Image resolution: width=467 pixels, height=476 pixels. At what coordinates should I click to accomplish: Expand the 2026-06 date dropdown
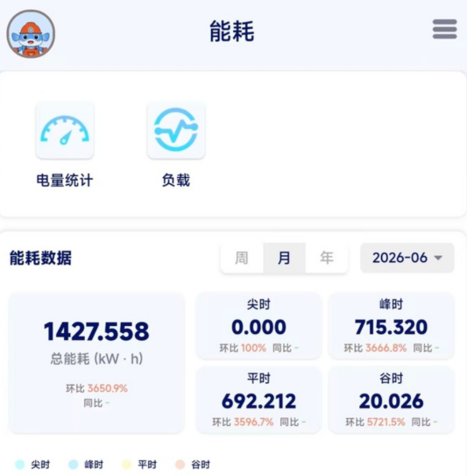[407, 258]
